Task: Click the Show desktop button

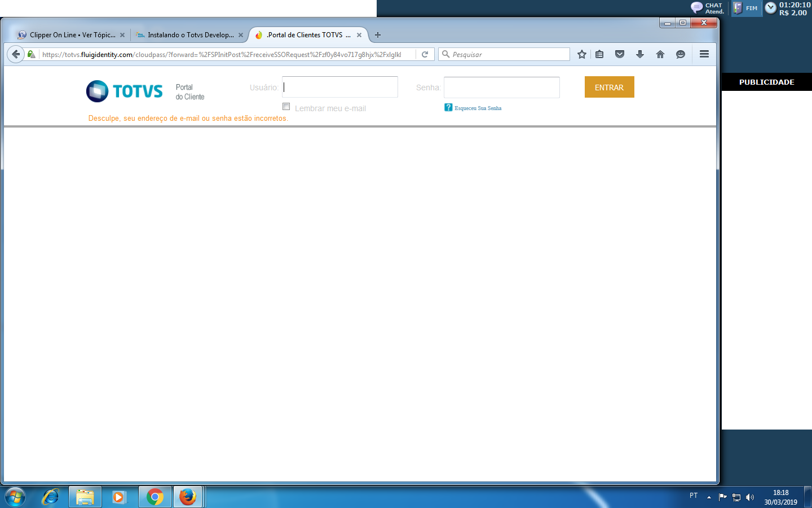Action: (x=808, y=497)
